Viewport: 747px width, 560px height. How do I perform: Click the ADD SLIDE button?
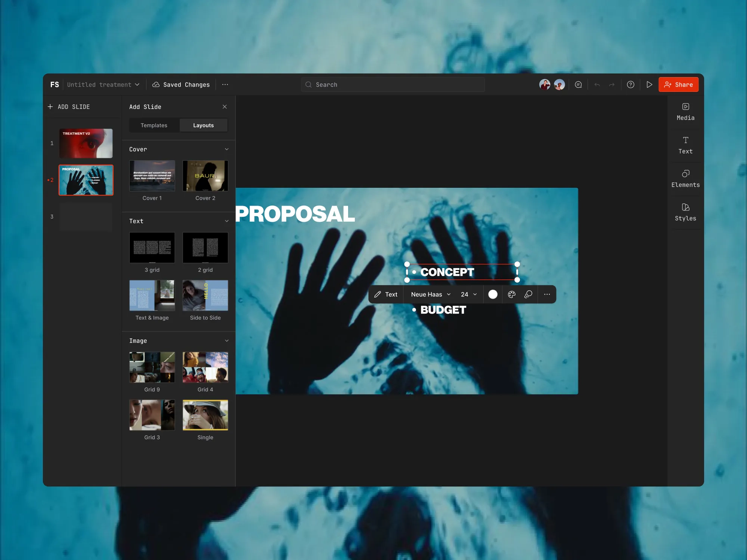69,107
